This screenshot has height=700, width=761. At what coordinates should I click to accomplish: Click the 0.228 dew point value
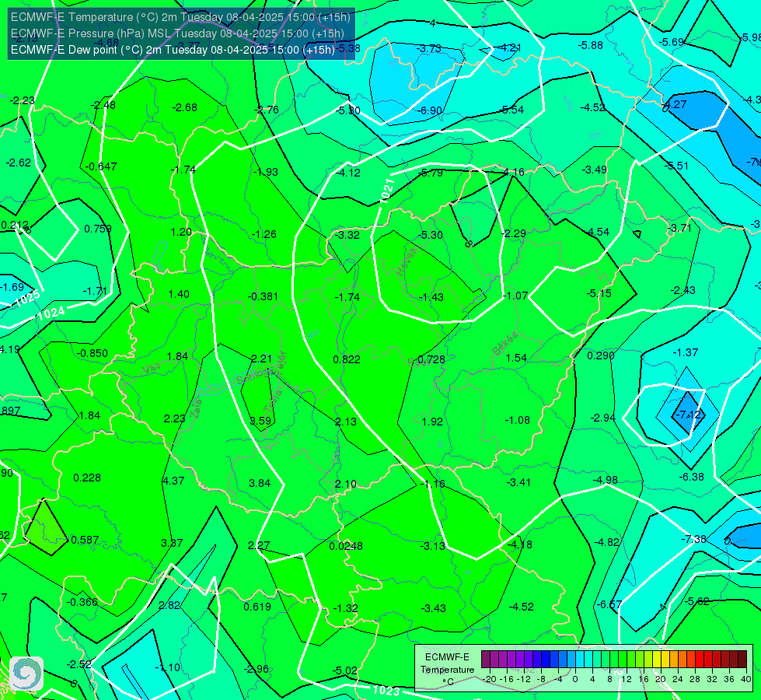(x=87, y=478)
